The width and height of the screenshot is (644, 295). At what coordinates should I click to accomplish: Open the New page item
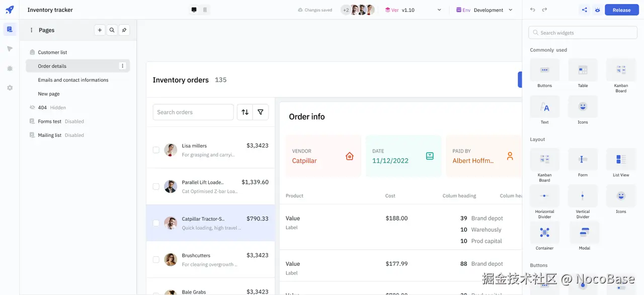pos(78,94)
